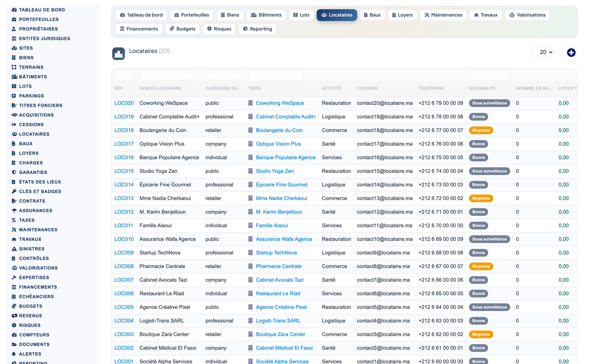Click the Locataires module header icon
The width and height of the screenshot is (589, 364).
[119, 54]
